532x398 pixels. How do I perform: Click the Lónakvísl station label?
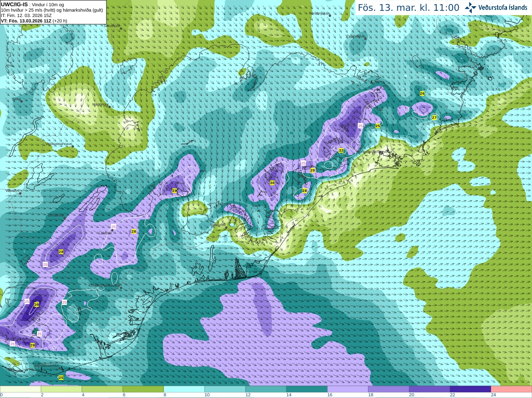click(56, 215)
